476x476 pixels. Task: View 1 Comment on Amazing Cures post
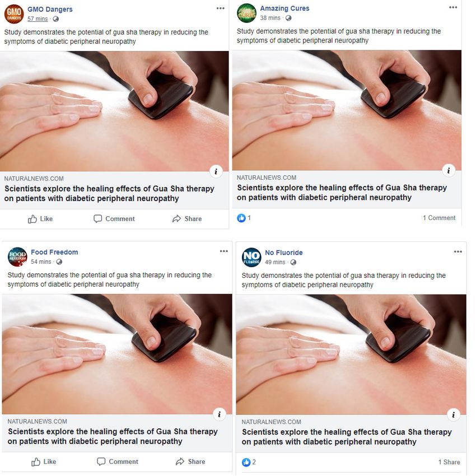tap(439, 218)
